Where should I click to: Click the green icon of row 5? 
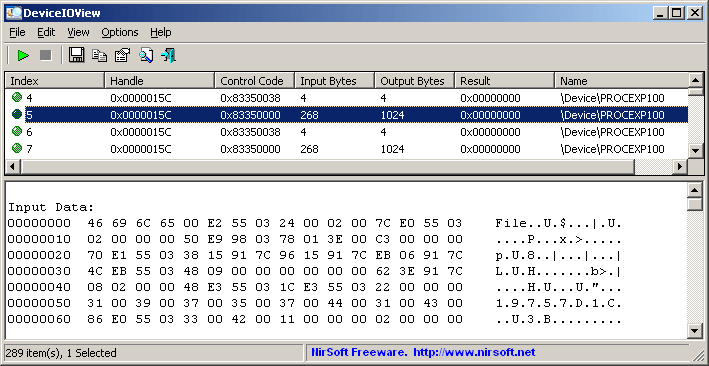click(17, 114)
